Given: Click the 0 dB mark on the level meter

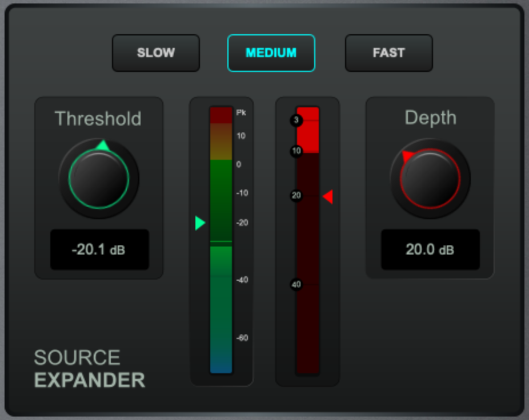Looking at the screenshot, I should tap(238, 164).
